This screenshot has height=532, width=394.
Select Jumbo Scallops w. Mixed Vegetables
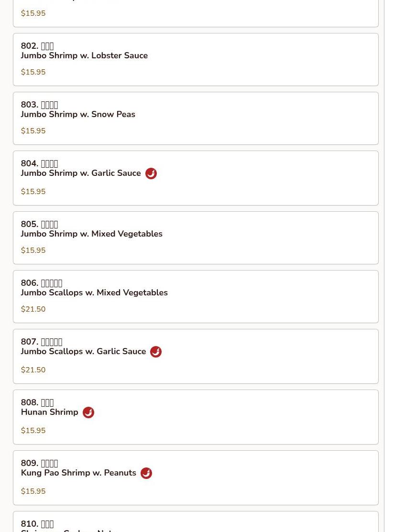(x=196, y=296)
